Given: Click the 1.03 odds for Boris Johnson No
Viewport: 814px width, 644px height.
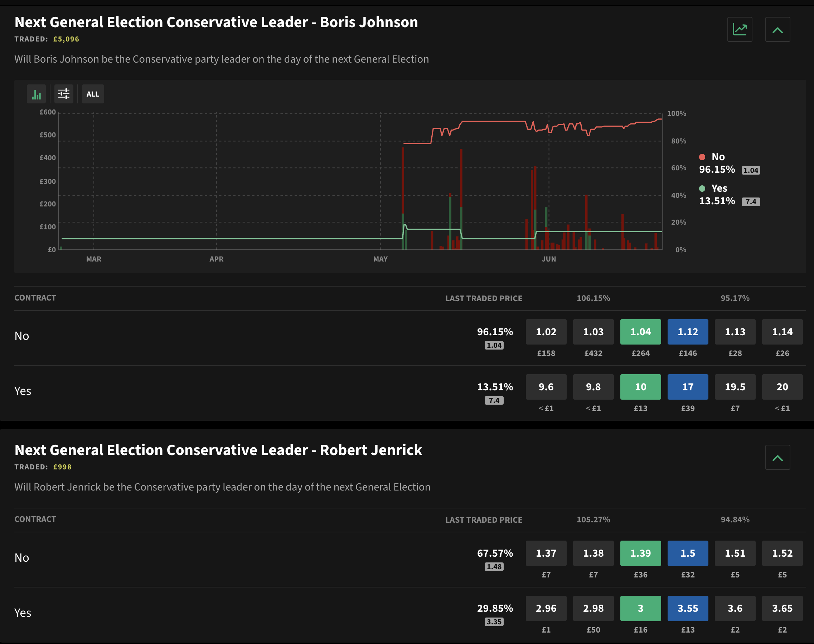Looking at the screenshot, I should tap(593, 332).
